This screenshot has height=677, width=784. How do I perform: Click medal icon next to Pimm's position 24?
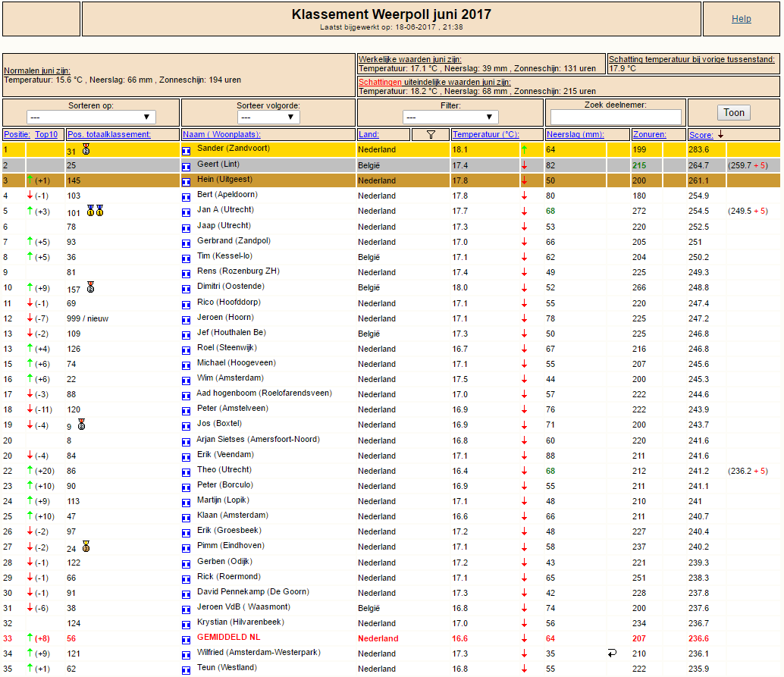[86, 546]
